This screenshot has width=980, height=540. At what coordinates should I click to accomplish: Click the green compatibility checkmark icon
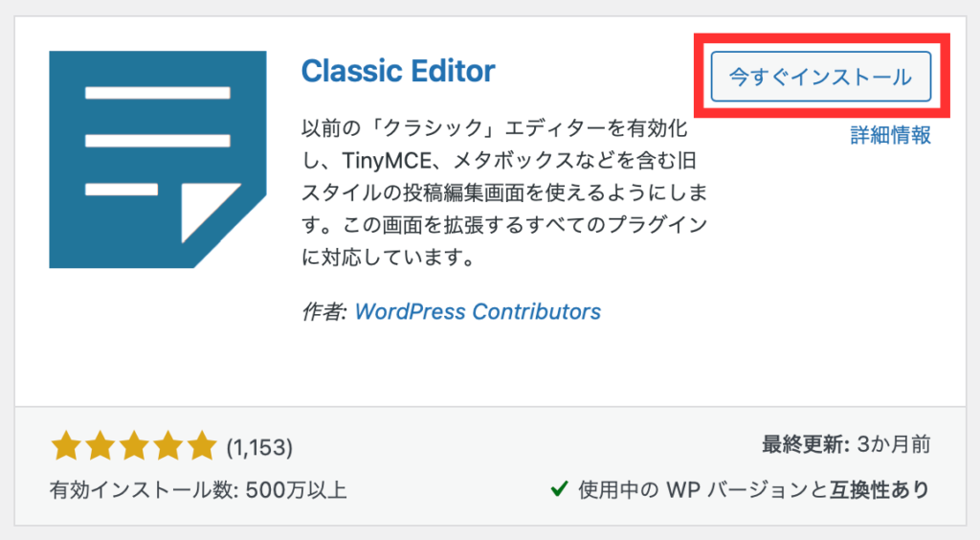click(x=559, y=488)
